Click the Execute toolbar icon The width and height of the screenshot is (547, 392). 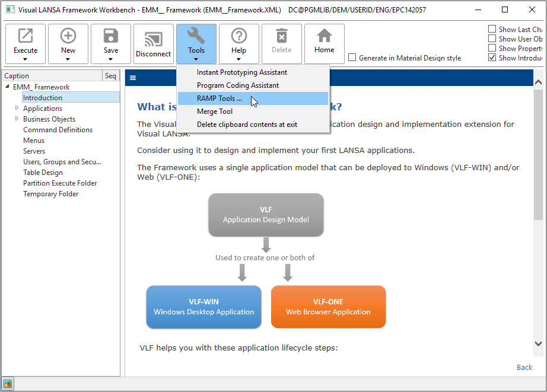click(x=26, y=36)
